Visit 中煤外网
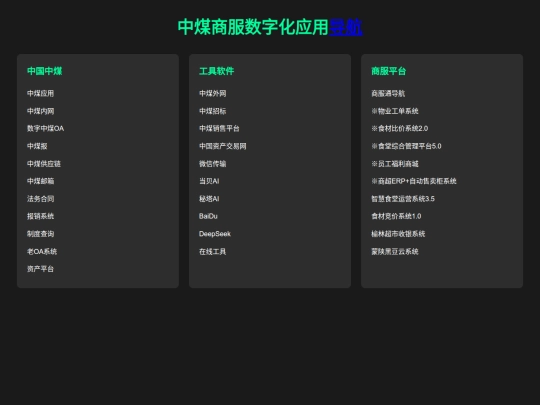Screen dimensions: 540x405 (x=212, y=93)
